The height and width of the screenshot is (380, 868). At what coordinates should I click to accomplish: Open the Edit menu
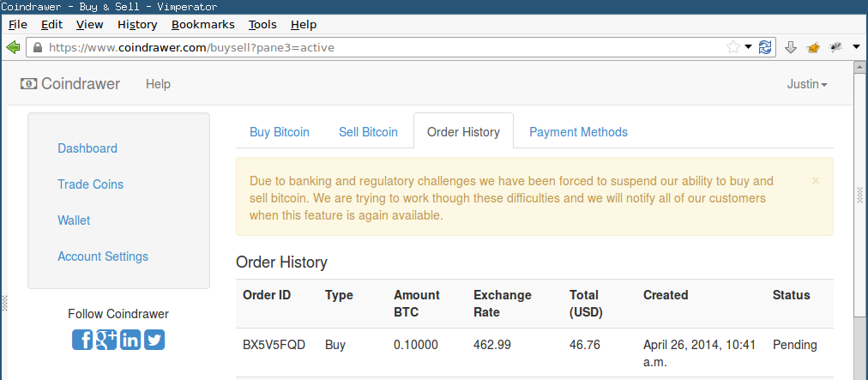(x=51, y=24)
